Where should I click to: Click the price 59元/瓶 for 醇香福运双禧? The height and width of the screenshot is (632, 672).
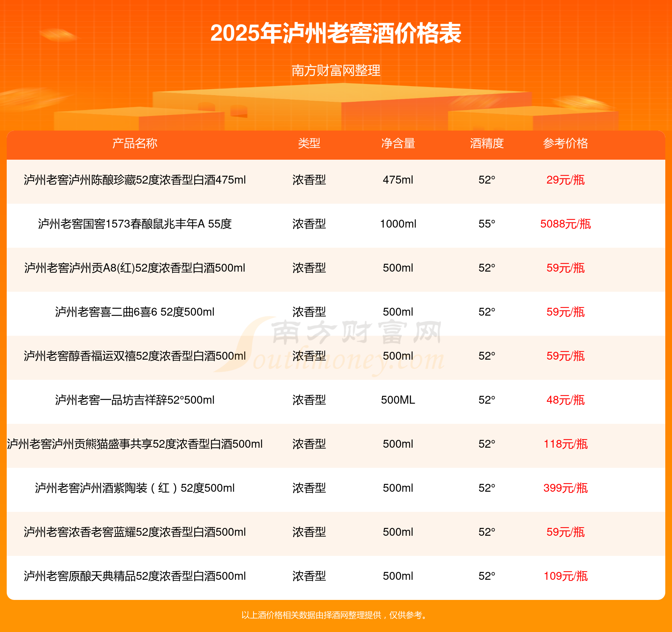566,356
